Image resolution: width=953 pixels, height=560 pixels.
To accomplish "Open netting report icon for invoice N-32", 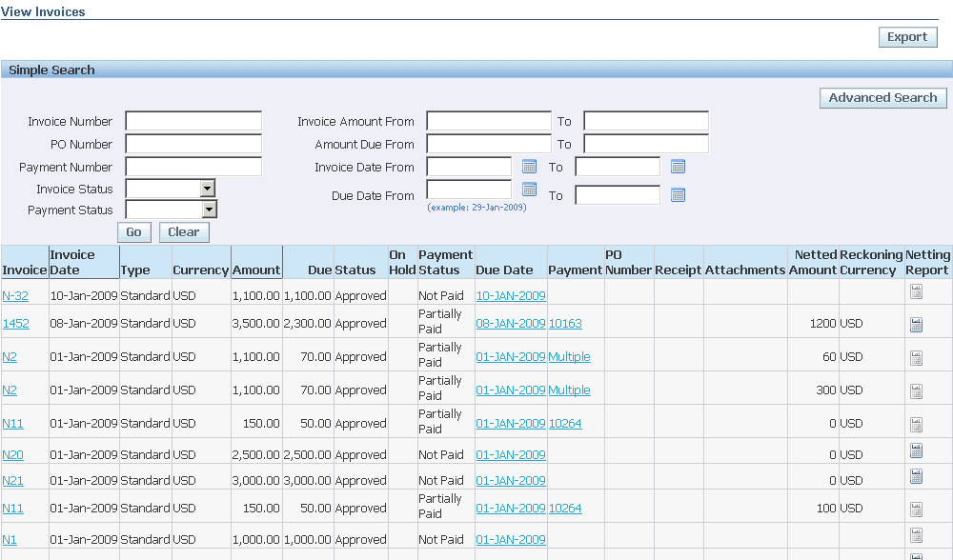I will click(916, 292).
